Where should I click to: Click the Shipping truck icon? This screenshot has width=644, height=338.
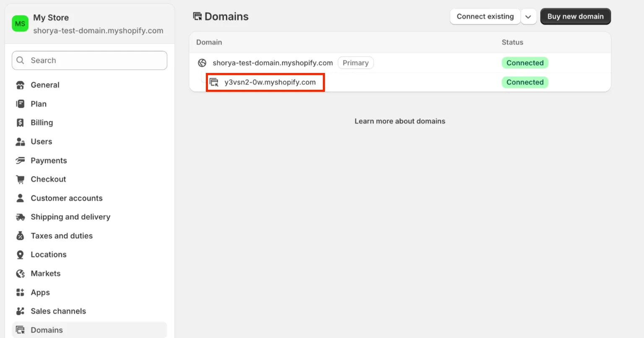pyautogui.click(x=20, y=217)
